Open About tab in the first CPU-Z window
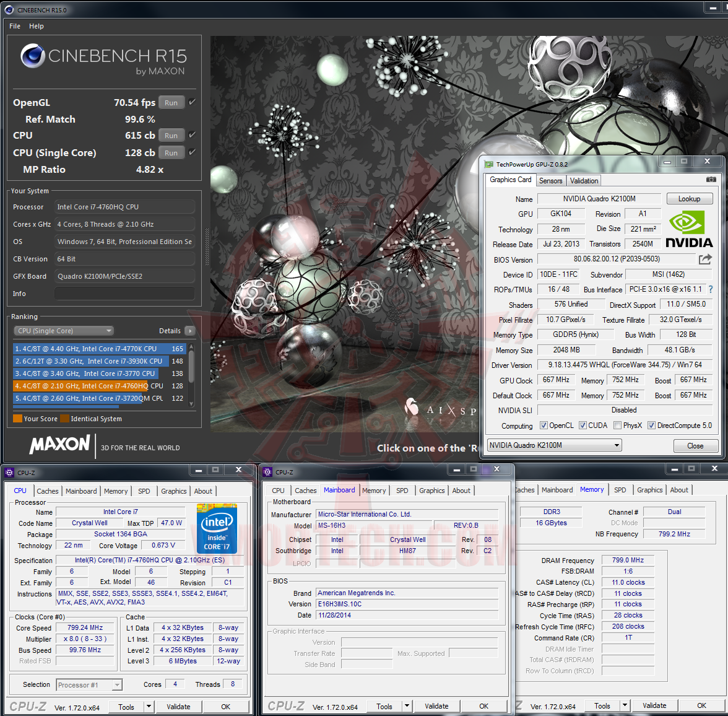The image size is (728, 716). tap(203, 491)
